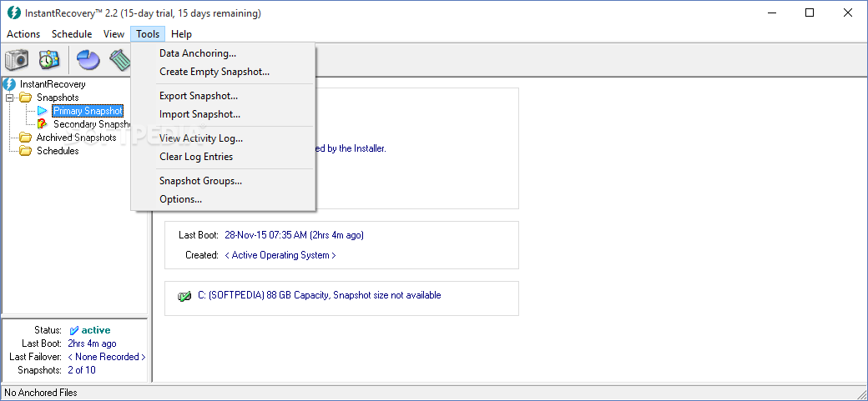Click the active status checkmark icon
Image resolution: width=868 pixels, height=401 pixels.
click(74, 330)
